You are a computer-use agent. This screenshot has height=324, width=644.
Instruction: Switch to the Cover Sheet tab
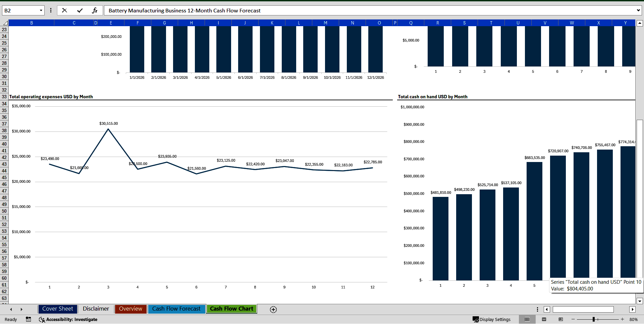click(57, 309)
